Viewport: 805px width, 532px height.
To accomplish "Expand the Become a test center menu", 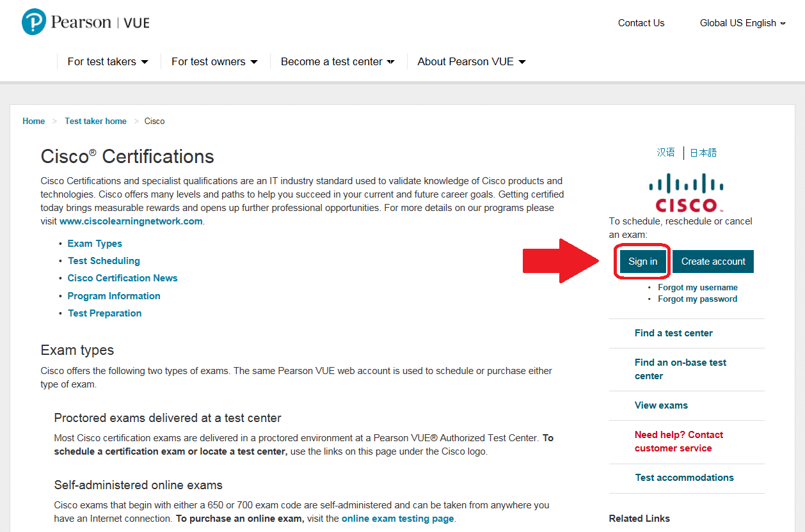I will coord(338,61).
